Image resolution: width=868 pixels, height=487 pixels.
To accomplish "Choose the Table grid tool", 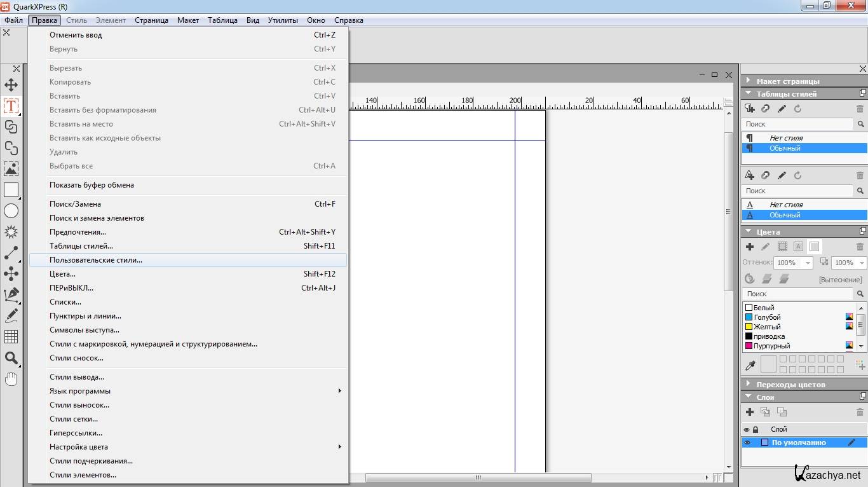I will pyautogui.click(x=11, y=336).
